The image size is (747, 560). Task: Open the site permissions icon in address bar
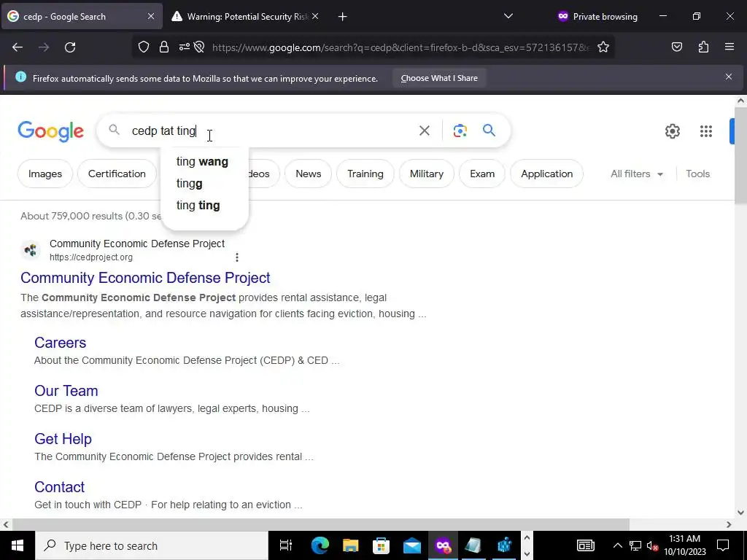185,47
